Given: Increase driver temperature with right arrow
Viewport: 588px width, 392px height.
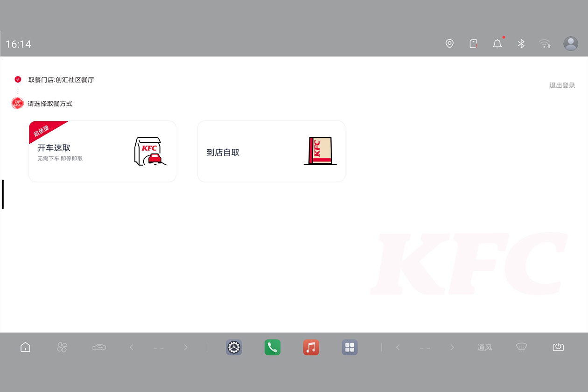Looking at the screenshot, I should pos(186,347).
